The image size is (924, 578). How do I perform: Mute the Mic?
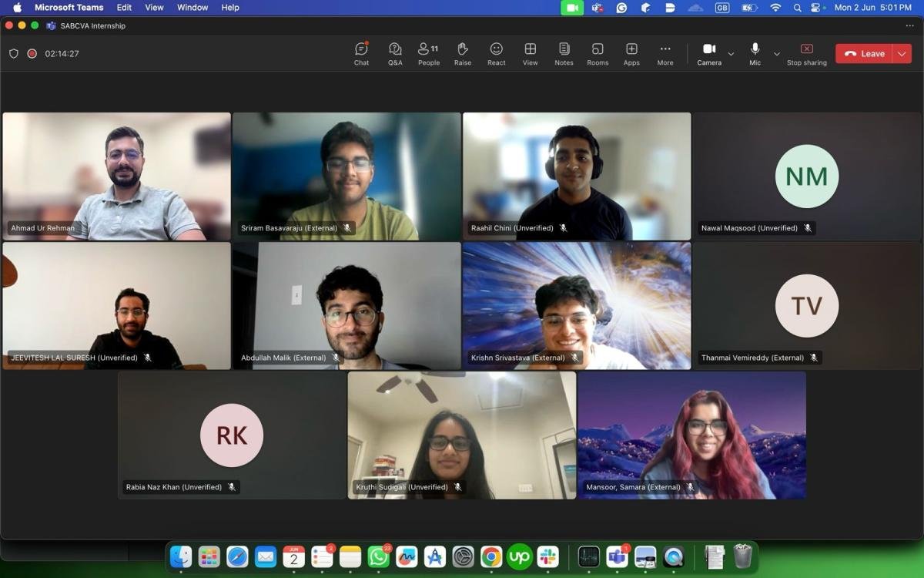[755, 53]
